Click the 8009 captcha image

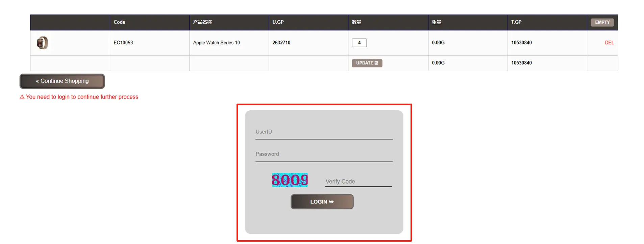tap(290, 180)
